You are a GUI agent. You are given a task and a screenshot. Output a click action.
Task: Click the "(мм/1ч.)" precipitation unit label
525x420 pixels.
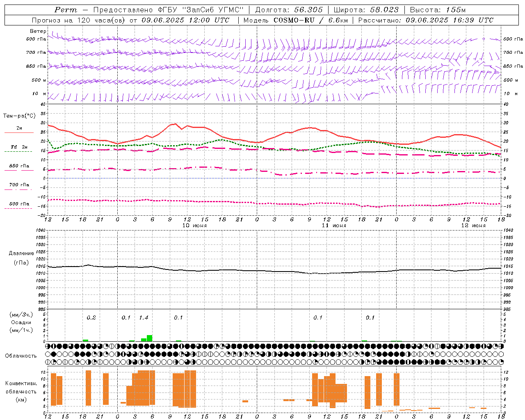pyautogui.click(x=21, y=330)
